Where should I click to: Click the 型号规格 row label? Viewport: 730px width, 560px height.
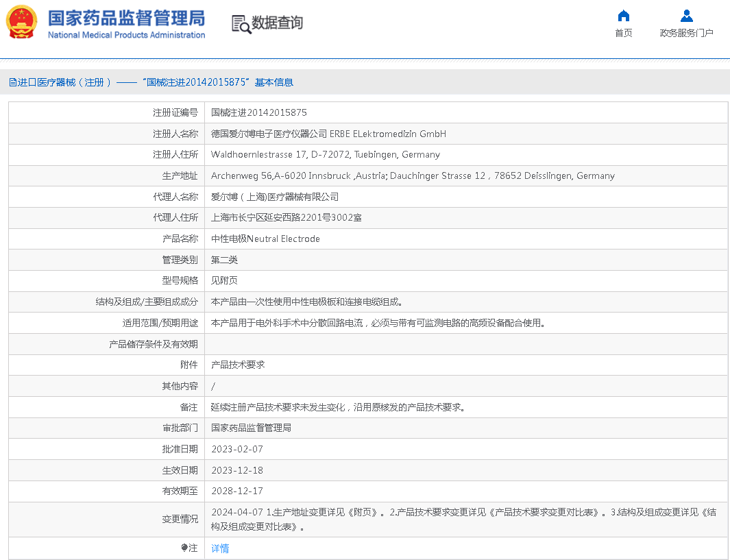point(180,281)
